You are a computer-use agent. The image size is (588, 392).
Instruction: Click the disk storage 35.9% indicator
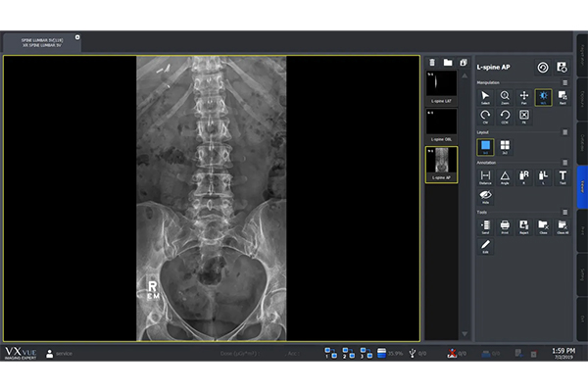tap(390, 353)
